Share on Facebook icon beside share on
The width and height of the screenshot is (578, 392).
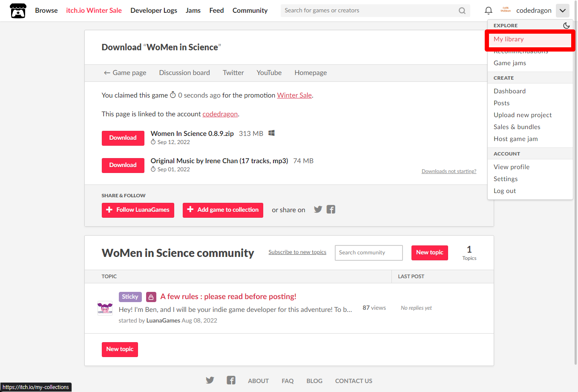(331, 209)
